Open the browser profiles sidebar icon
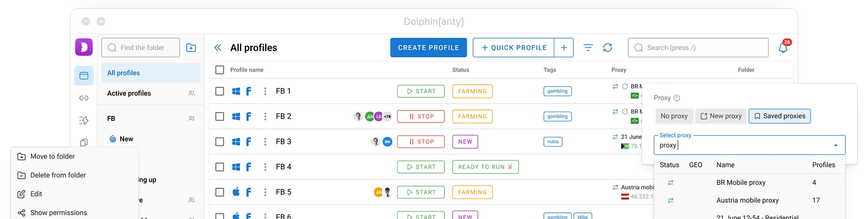This screenshot has height=219, width=868. [84, 76]
